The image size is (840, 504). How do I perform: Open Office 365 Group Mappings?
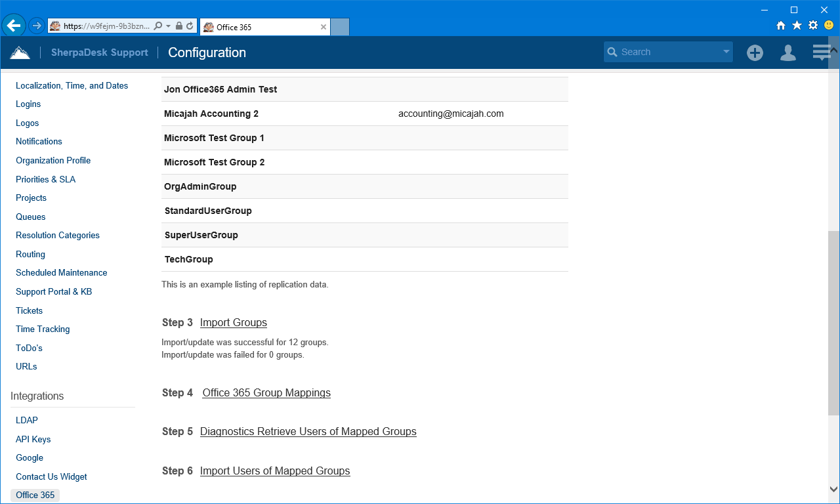266,392
